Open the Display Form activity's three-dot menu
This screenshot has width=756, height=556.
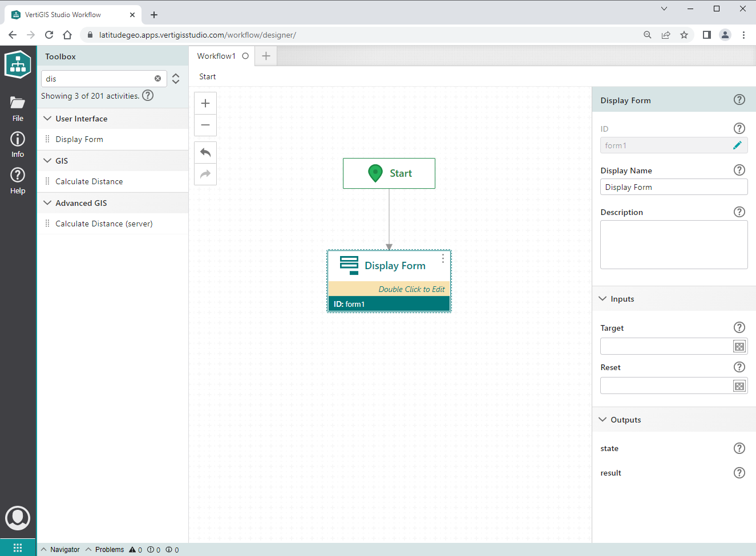coord(443,259)
